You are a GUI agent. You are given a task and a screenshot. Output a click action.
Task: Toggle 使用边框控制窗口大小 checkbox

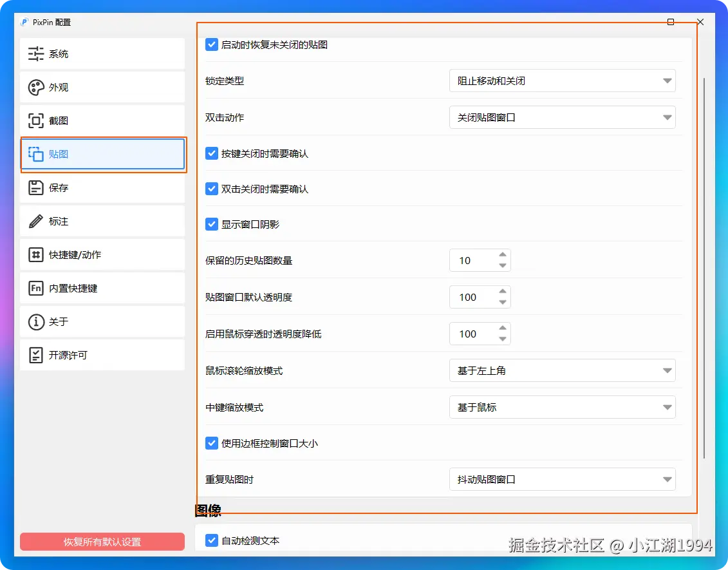(212, 443)
